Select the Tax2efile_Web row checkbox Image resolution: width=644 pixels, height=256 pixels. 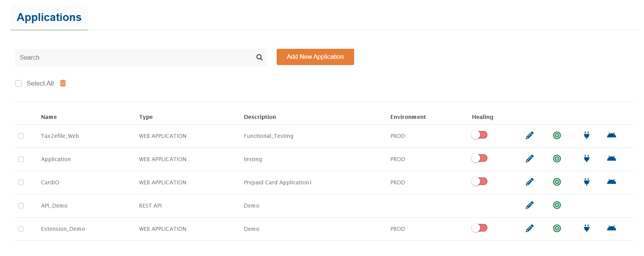(21, 136)
